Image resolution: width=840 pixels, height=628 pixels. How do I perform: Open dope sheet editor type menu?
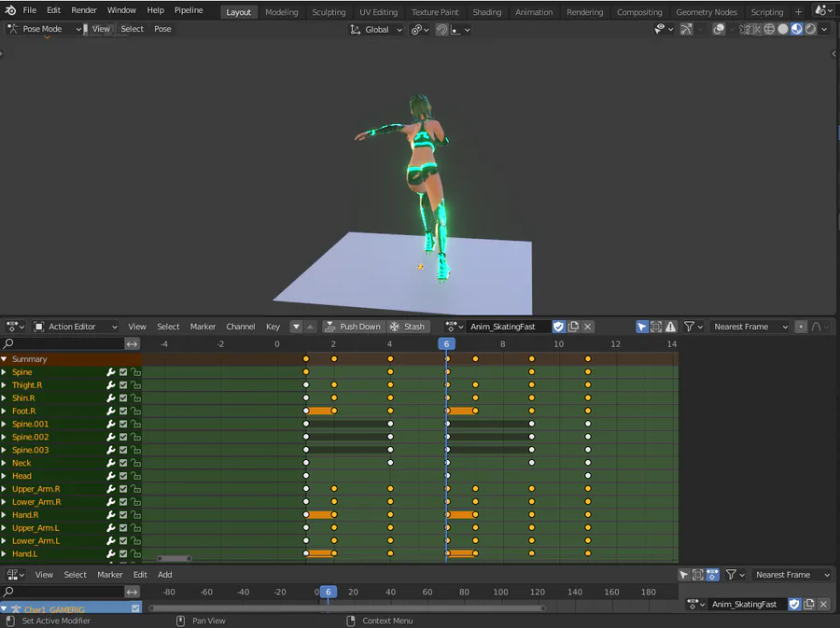coord(15,326)
